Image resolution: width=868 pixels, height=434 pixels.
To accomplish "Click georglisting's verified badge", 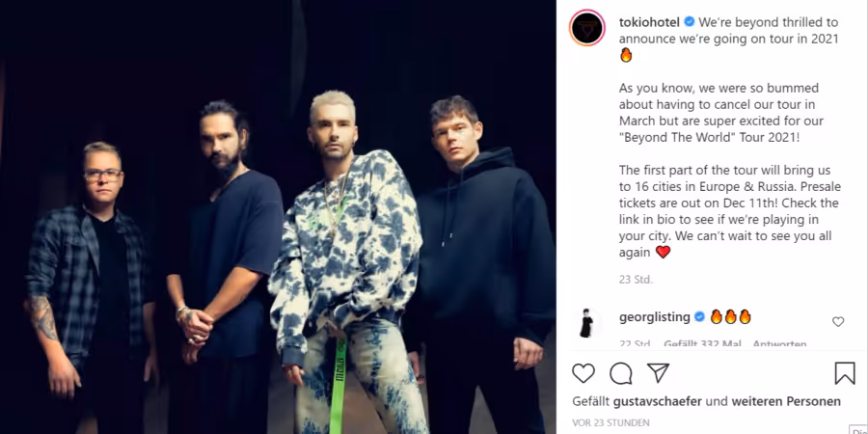I will pos(699,317).
